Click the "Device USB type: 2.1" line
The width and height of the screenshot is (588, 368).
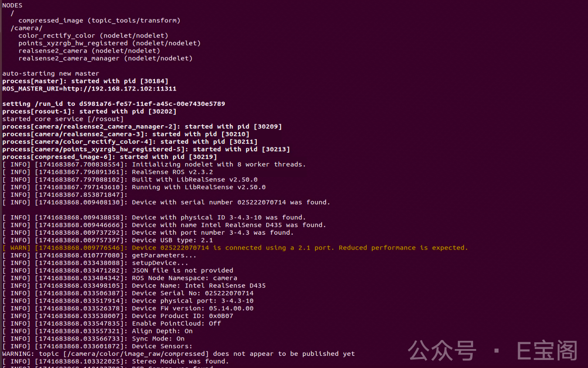(x=172, y=240)
